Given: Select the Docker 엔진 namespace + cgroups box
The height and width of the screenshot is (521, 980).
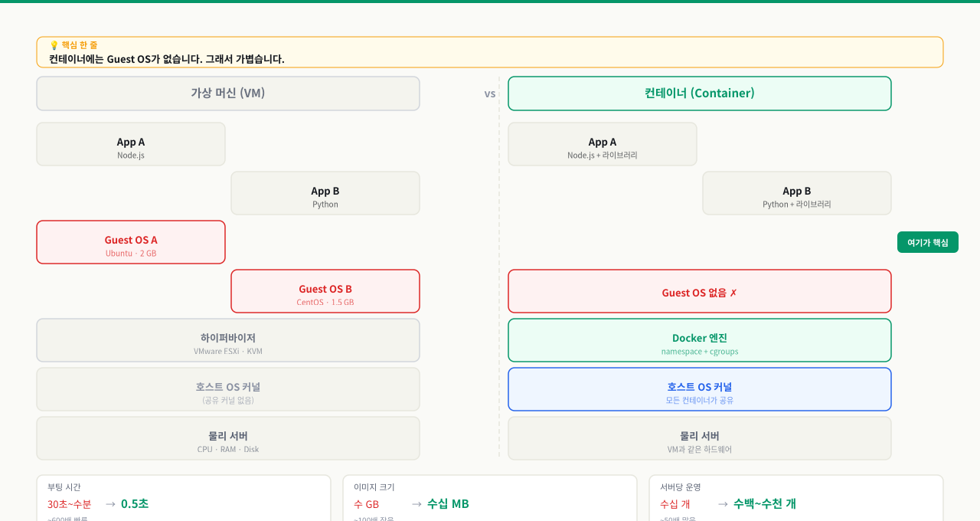Looking at the screenshot, I should tap(700, 340).
